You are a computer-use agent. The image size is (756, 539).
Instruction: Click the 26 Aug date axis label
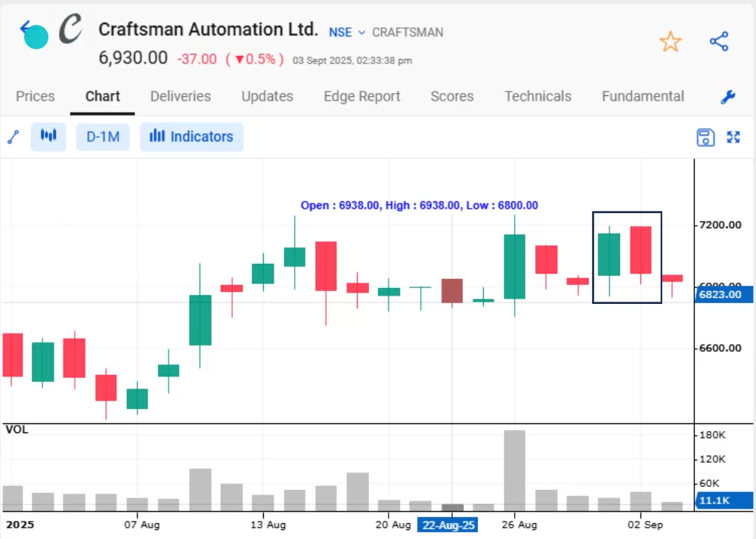519,525
